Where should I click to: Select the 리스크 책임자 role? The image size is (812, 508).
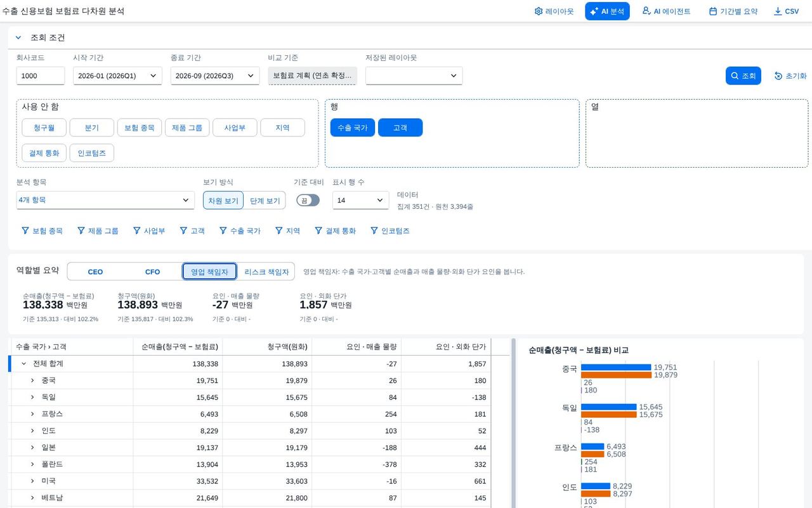click(266, 272)
